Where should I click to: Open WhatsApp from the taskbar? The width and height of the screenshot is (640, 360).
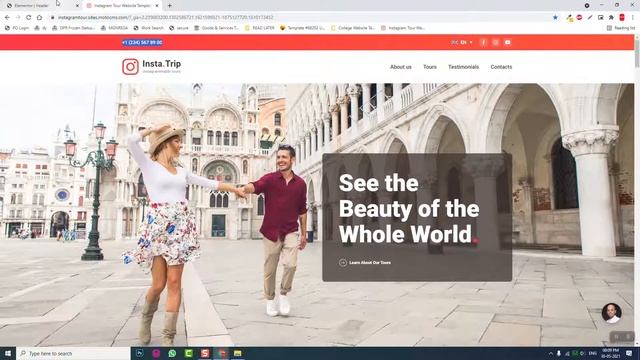click(x=172, y=353)
